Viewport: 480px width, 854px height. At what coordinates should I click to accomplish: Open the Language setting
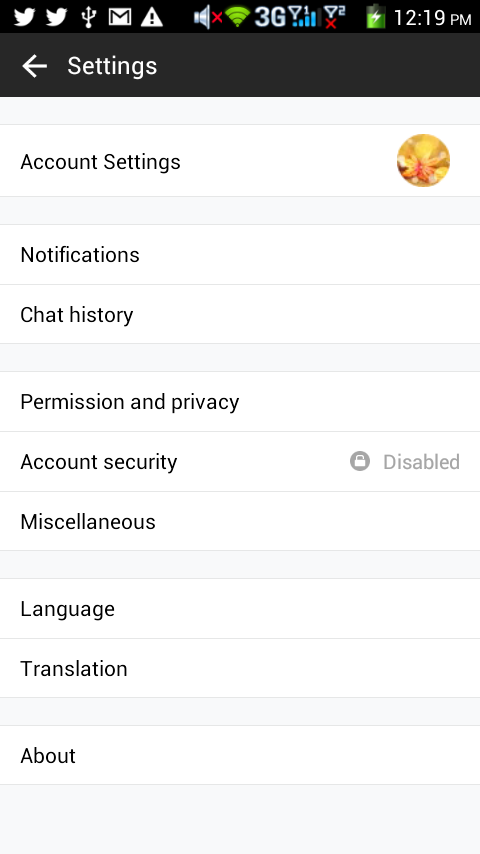point(240,608)
